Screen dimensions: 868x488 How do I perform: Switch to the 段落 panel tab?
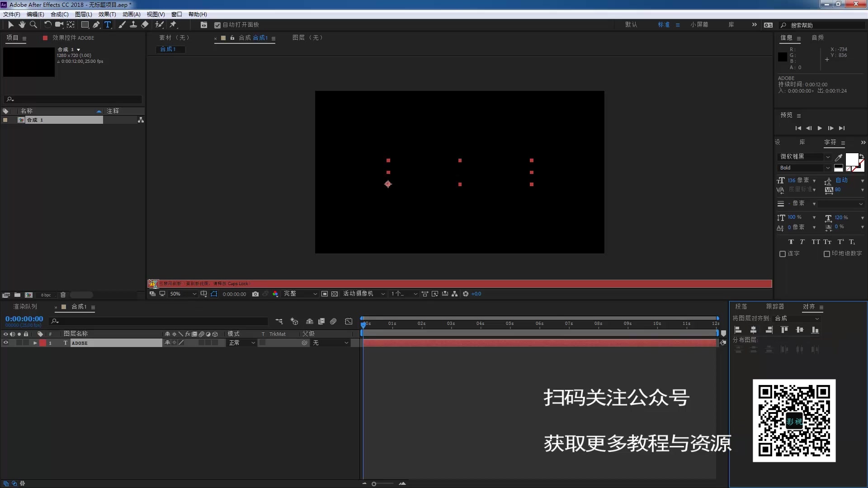click(x=741, y=307)
